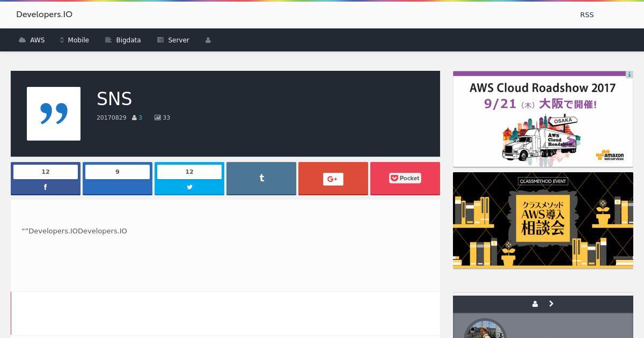Screen dimensions: 644x338
Task: Open the AWS Cloud Roadshow 2017 banner
Action: (543, 119)
